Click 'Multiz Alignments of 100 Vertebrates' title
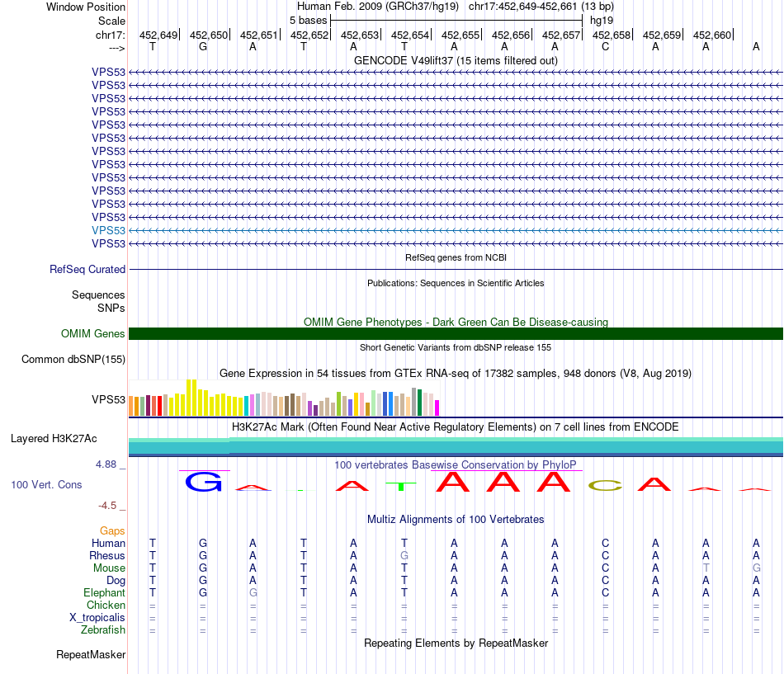Screen dimensions: 784x674 point(456,520)
